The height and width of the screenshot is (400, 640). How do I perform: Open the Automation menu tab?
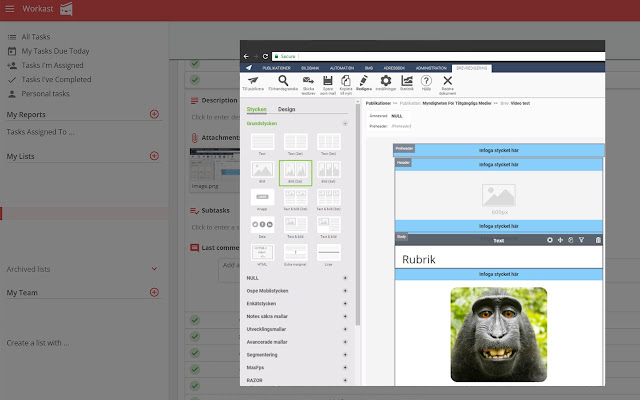(x=342, y=68)
